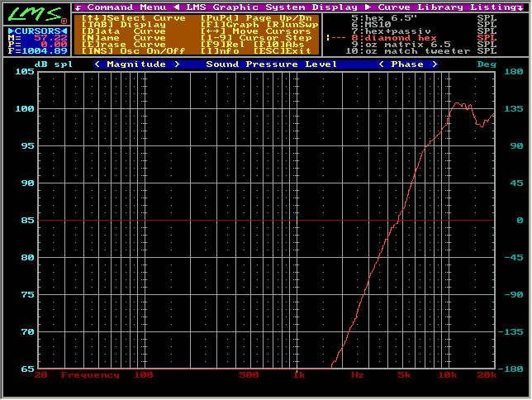Click the down arrow after Curve Library Listing
This screenshot has height=400, width=532.
tap(520, 7)
